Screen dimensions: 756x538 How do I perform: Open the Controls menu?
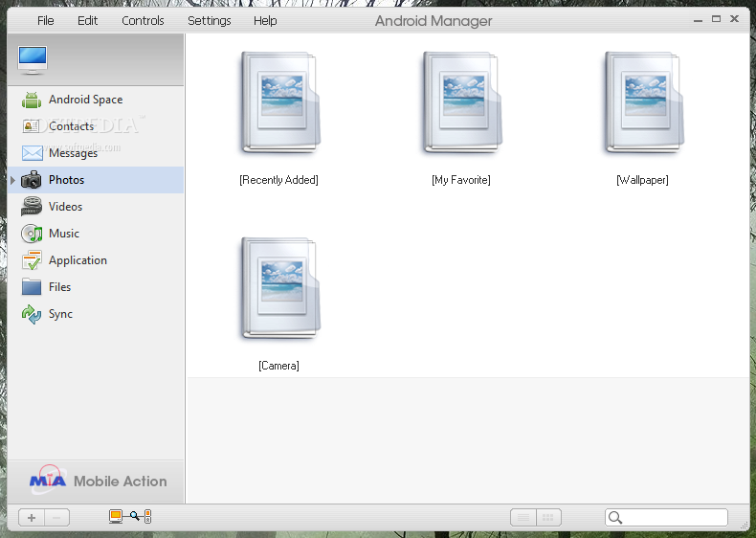(x=143, y=21)
